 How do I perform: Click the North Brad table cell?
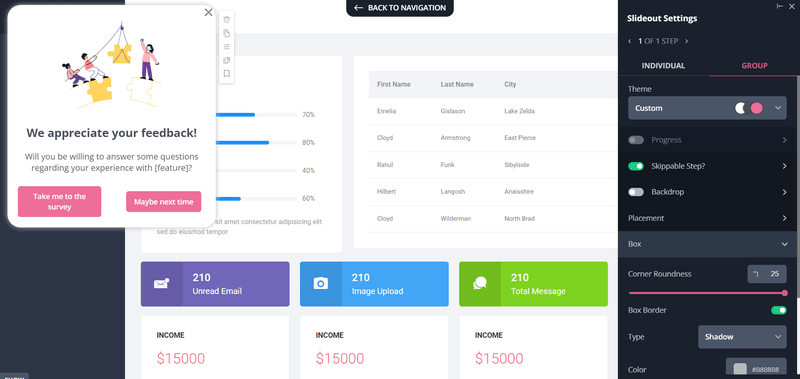pyautogui.click(x=519, y=218)
